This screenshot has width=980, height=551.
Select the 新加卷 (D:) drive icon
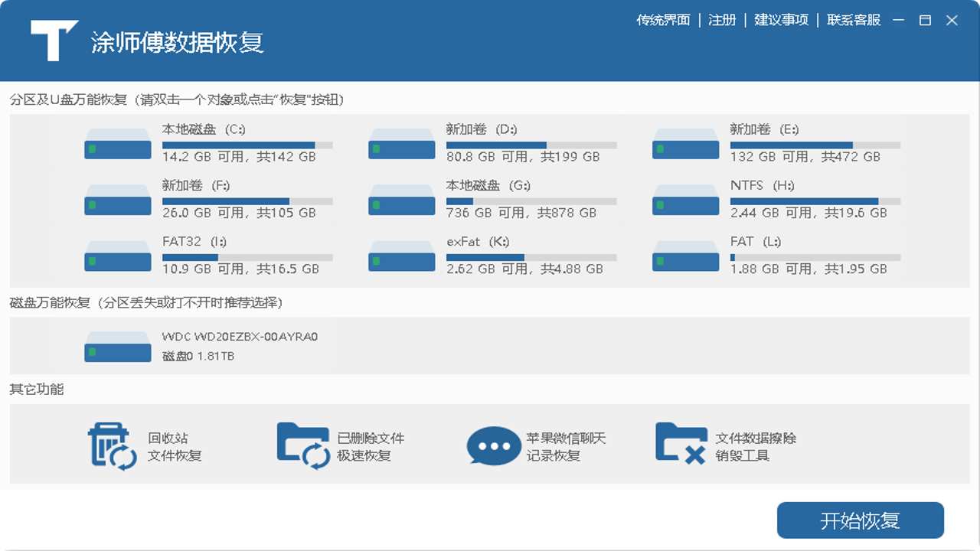(401, 145)
